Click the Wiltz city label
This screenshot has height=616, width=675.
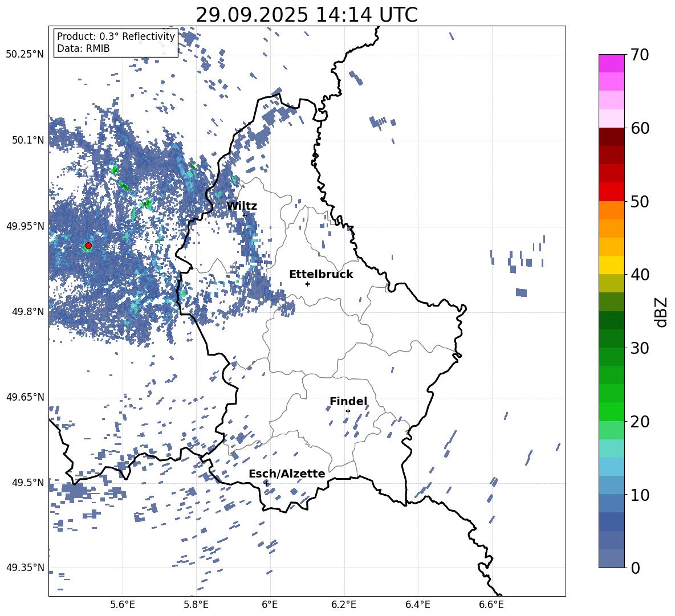tap(242, 206)
